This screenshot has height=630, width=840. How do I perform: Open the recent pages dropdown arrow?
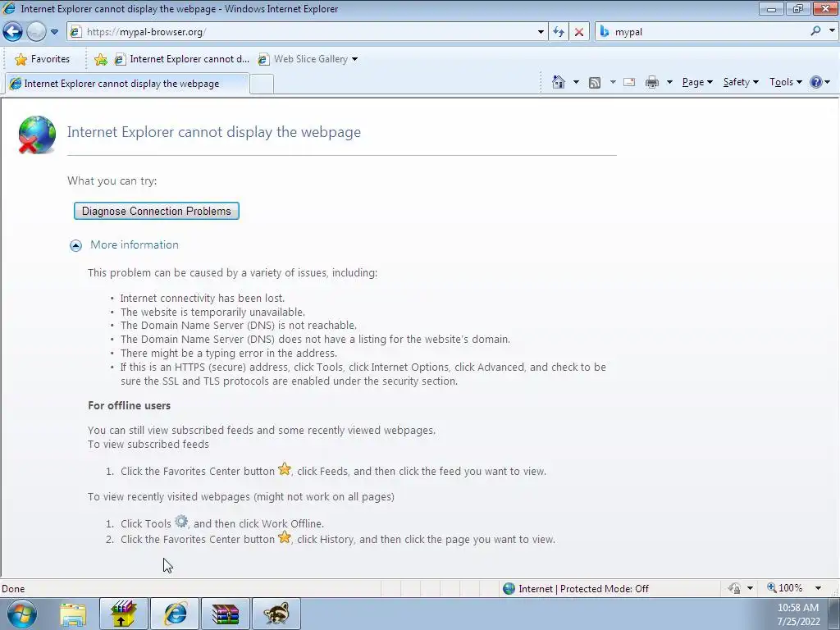pos(55,32)
